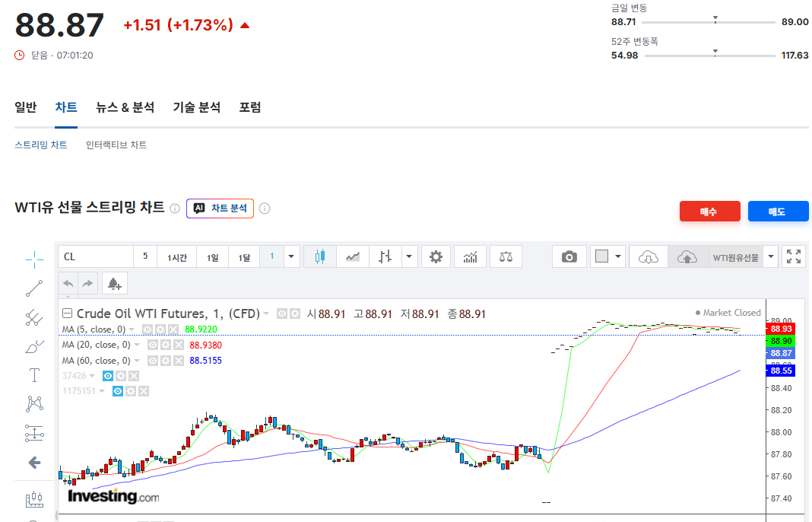812x522 pixels.
Task: Switch to candlestick chart style
Action: (x=320, y=256)
